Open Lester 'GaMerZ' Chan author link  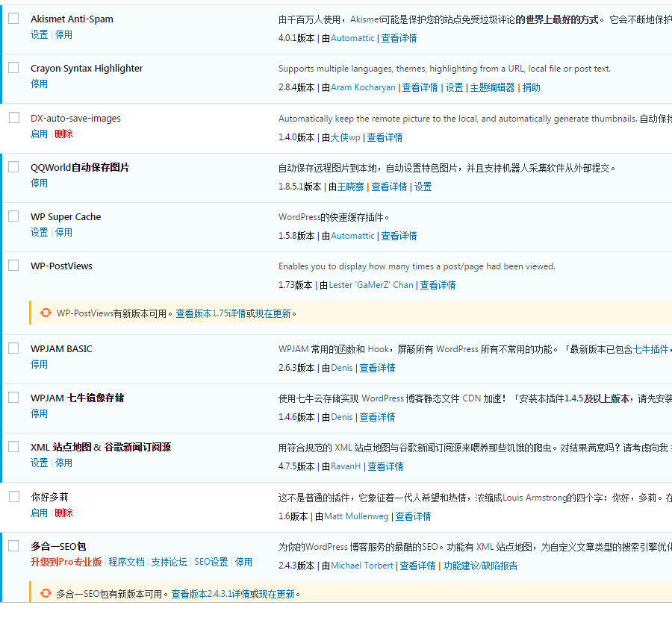(x=370, y=285)
